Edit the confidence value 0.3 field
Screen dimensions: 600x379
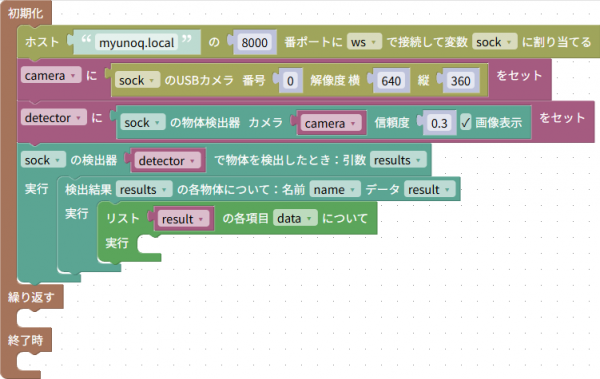click(439, 123)
